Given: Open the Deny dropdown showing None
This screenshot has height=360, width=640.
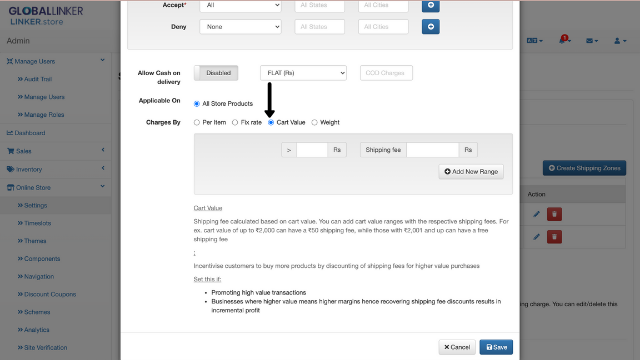Looking at the screenshot, I should 240,27.
